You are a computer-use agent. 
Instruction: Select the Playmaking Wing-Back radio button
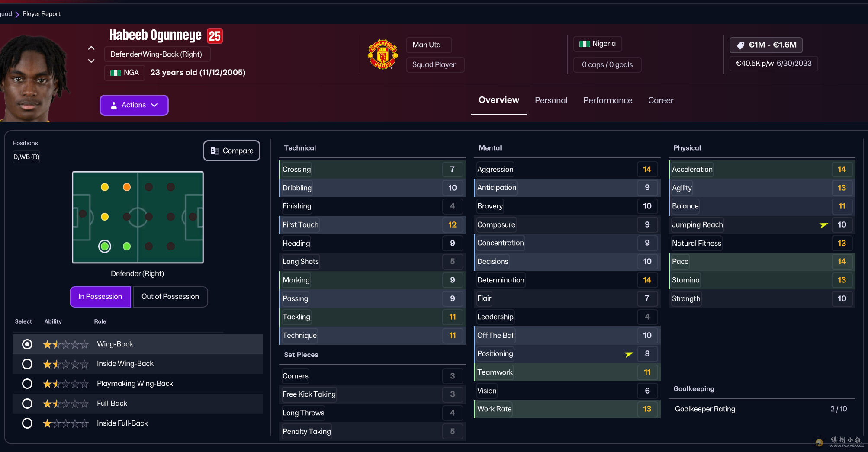point(27,384)
